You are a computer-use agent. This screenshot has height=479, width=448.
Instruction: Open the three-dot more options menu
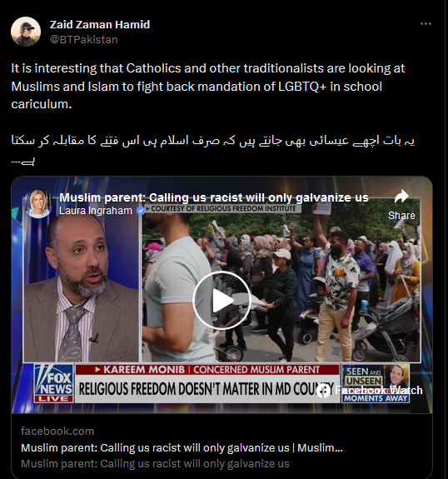[426, 24]
